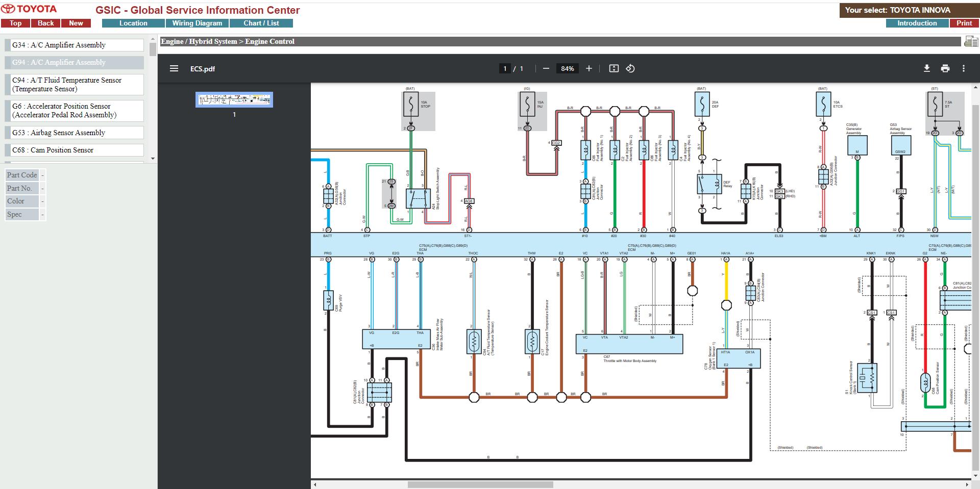Click the Part No. label
Screen dimensions: 980x489
coord(22,188)
